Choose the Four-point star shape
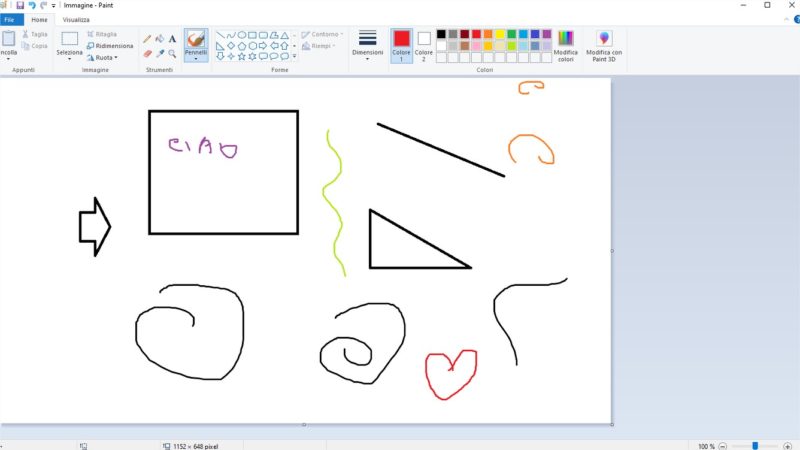This screenshot has width=800, height=450. click(231, 56)
